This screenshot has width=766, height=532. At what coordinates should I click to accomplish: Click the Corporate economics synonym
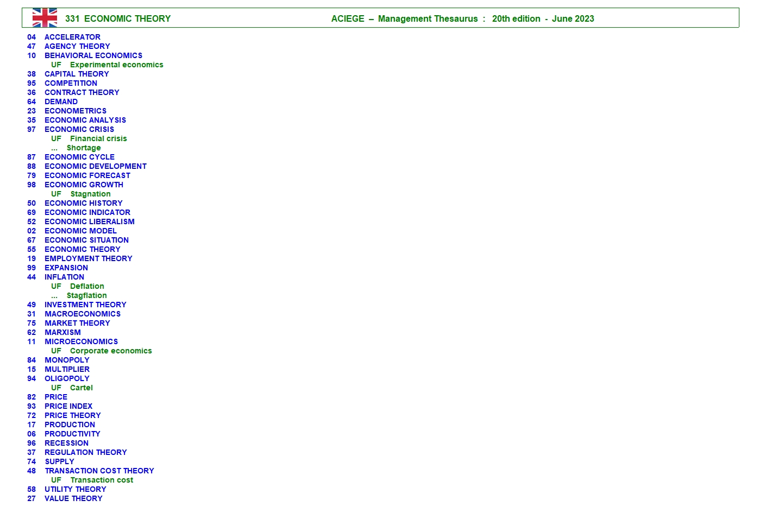pos(111,351)
